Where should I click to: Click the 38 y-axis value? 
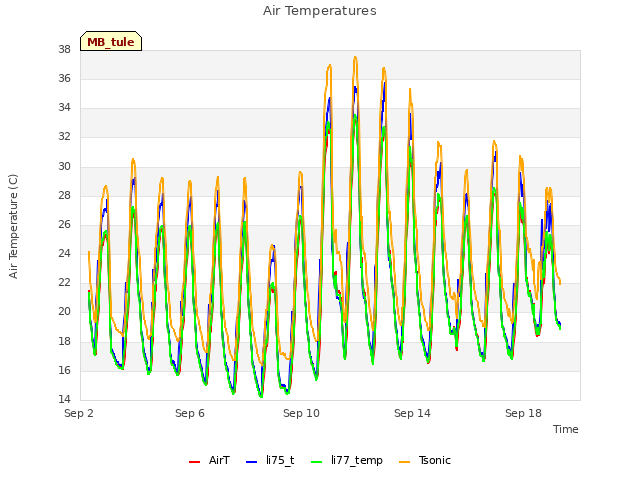pyautogui.click(x=64, y=49)
